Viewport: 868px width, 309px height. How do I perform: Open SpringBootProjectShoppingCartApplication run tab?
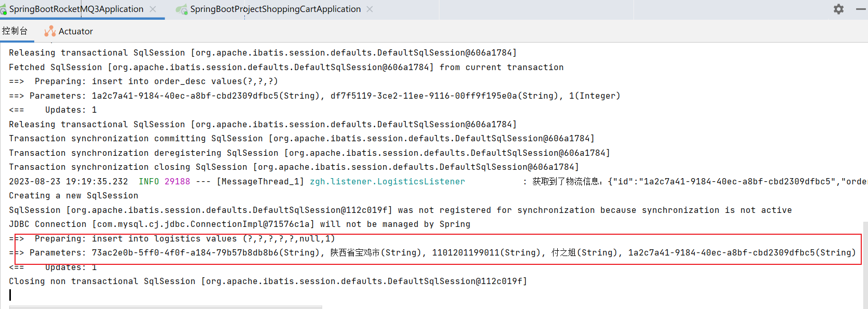pos(275,9)
